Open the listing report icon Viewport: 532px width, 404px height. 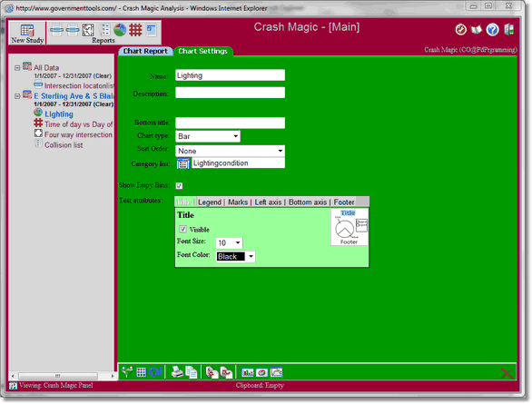click(104, 31)
